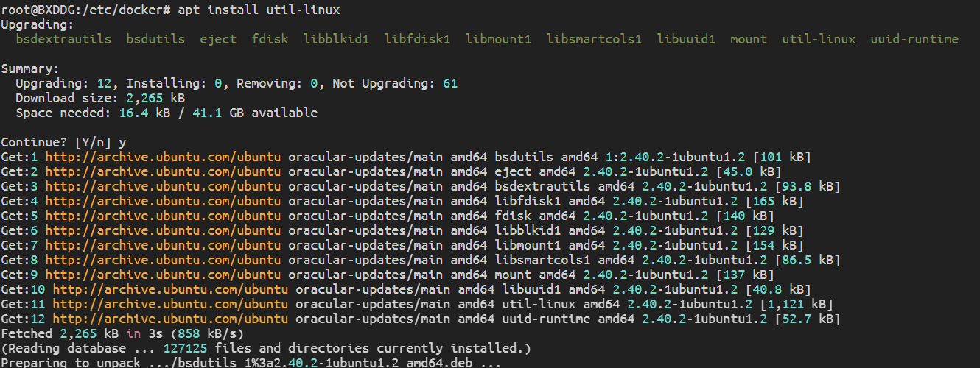Open the archive.ubuntu.com URL on the Get:8 line
This screenshot has height=368, width=980.
[163, 260]
